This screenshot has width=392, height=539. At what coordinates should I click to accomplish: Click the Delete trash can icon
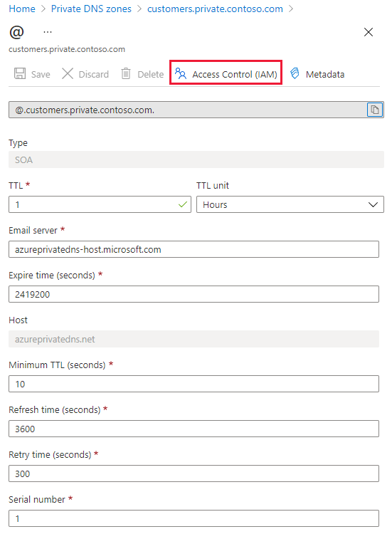click(126, 73)
